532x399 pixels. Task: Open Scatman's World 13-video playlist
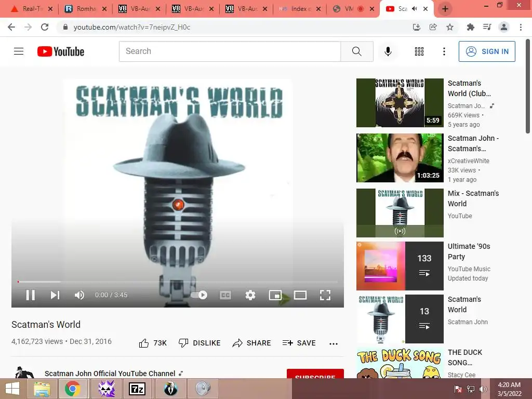point(400,318)
